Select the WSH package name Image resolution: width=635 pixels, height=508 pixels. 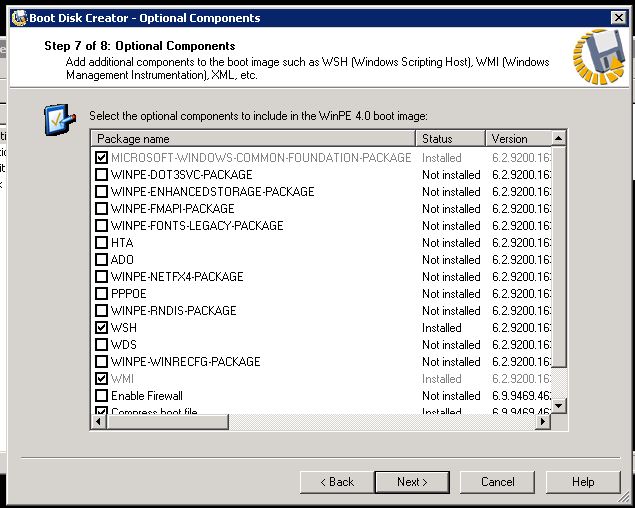[124, 328]
